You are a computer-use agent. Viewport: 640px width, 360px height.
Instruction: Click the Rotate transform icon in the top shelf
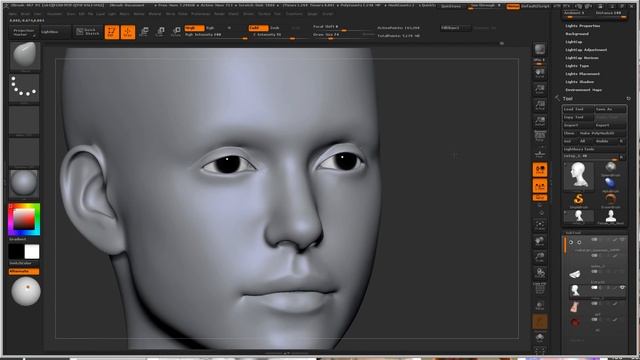(x=176, y=32)
